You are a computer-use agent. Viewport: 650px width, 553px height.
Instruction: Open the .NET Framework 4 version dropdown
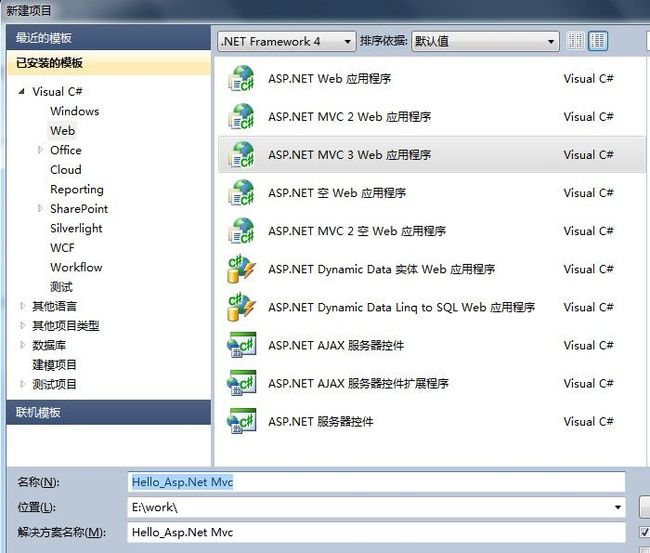point(286,41)
